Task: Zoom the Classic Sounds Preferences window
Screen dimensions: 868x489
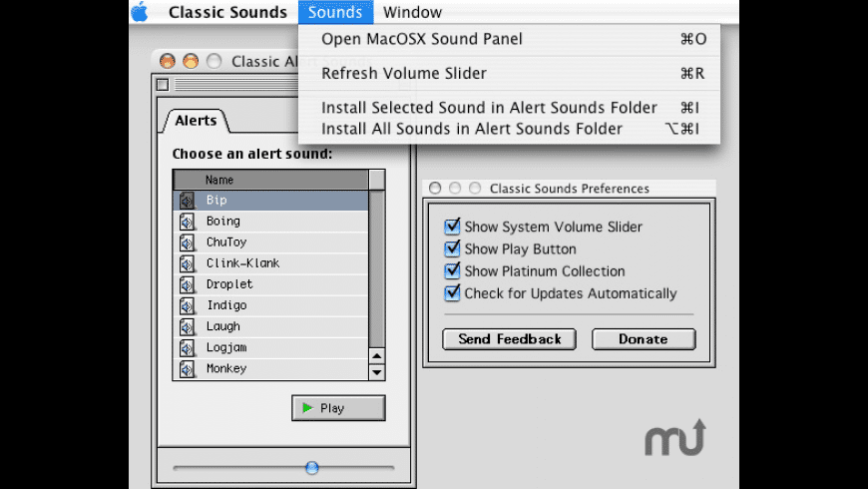Action: coord(475,189)
